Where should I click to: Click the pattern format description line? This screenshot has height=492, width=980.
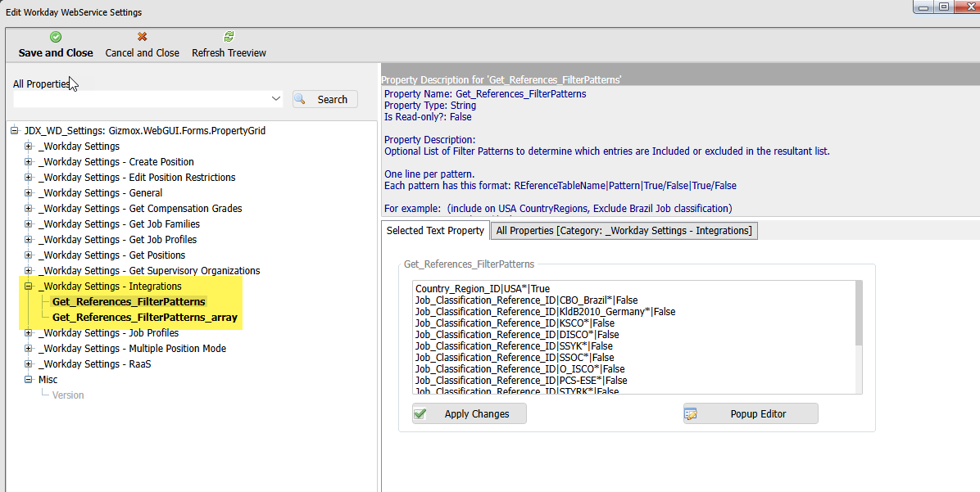(x=560, y=186)
